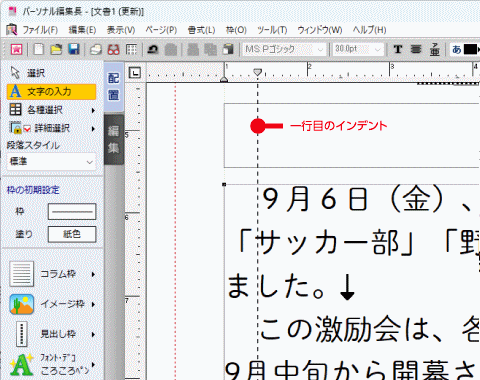Click the black color swatch in toolbar
The width and height of the screenshot is (480, 380).
coord(470,49)
